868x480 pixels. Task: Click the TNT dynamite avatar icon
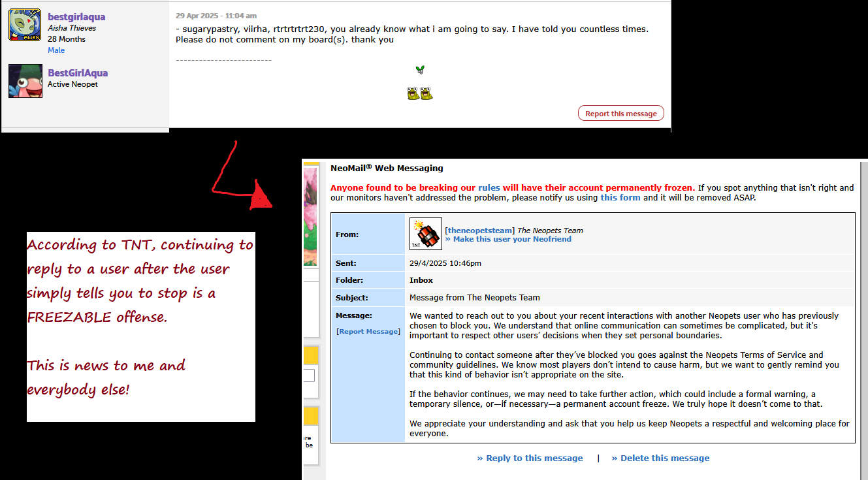[x=426, y=234]
